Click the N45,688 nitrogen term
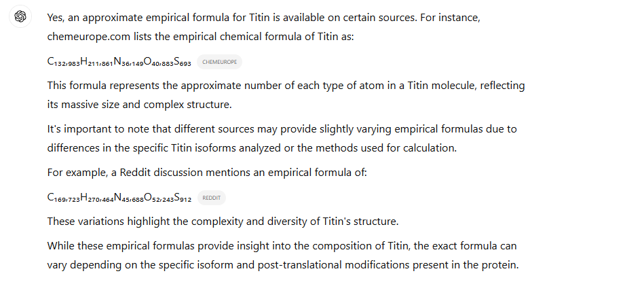Image resolution: width=644 pixels, height=299 pixels. coord(128,198)
